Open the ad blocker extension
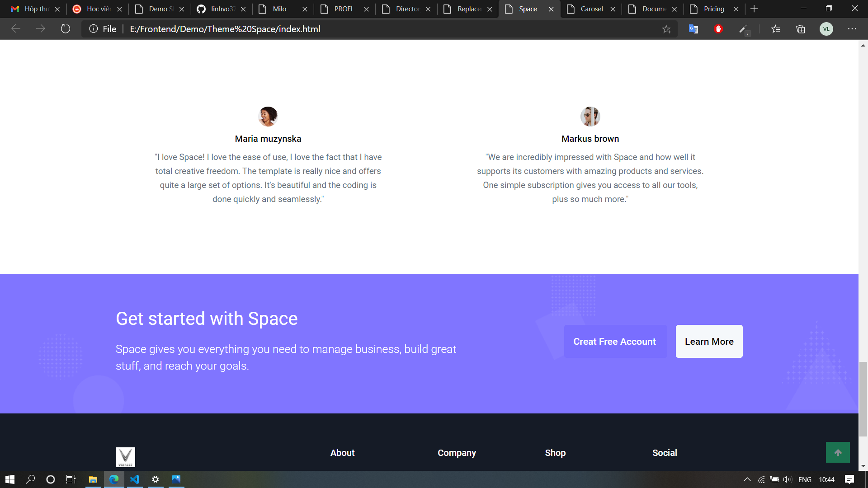Screen dimensions: 868x488 [718, 29]
